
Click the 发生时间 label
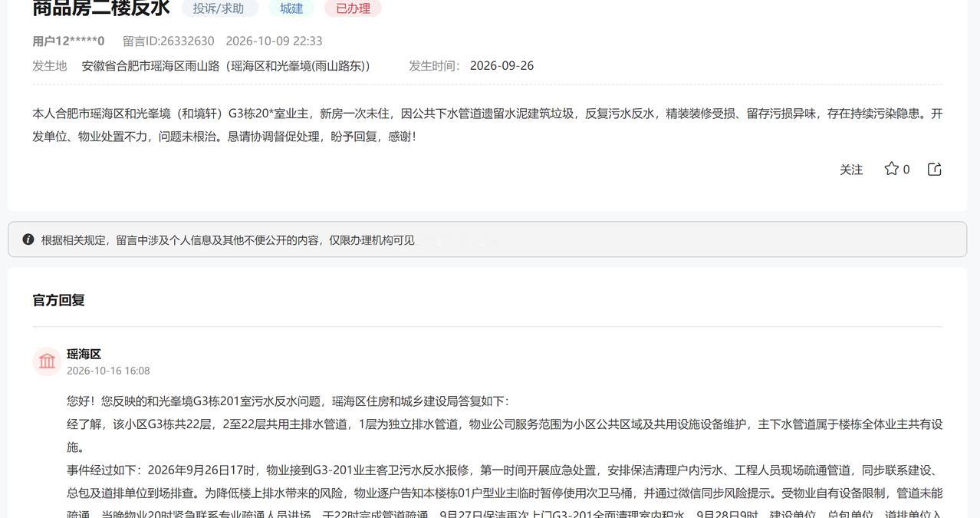pyautogui.click(x=434, y=66)
